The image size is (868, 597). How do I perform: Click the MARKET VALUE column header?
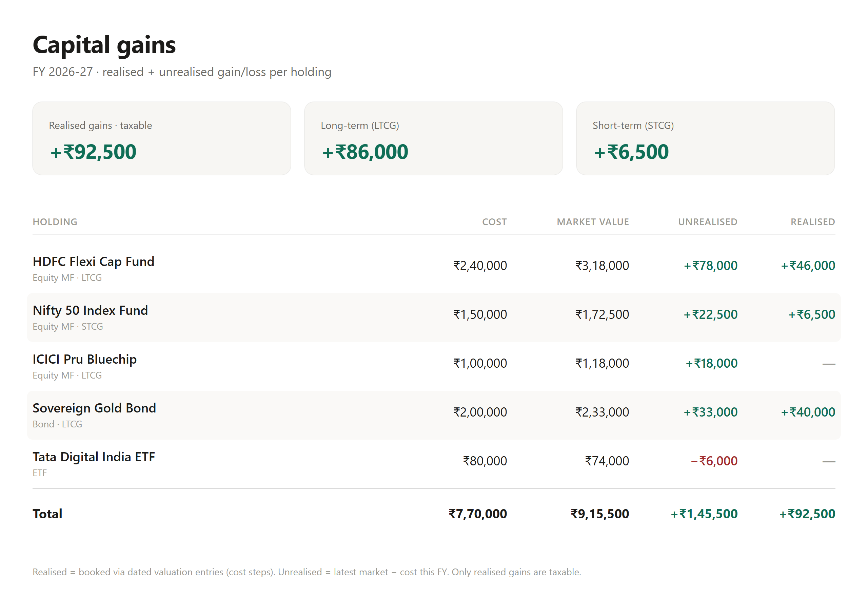point(593,222)
